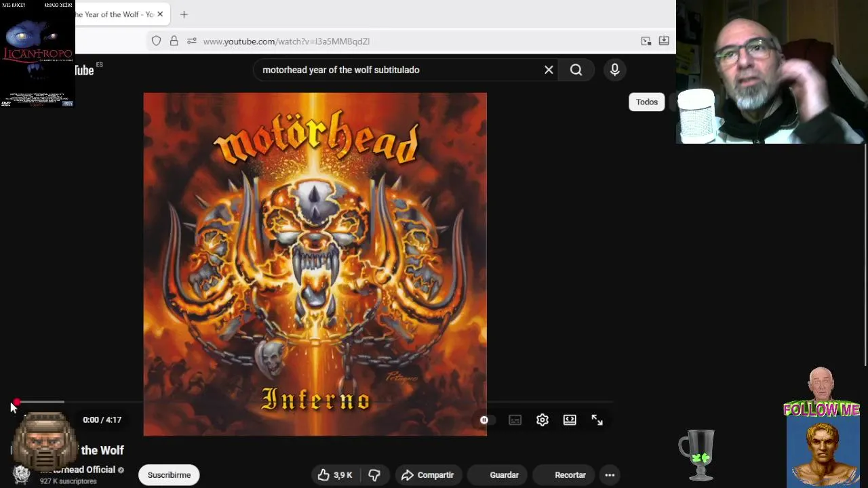Open the site permissions icon in address bar
Viewport: 868px width, 488px height.
[x=192, y=41]
